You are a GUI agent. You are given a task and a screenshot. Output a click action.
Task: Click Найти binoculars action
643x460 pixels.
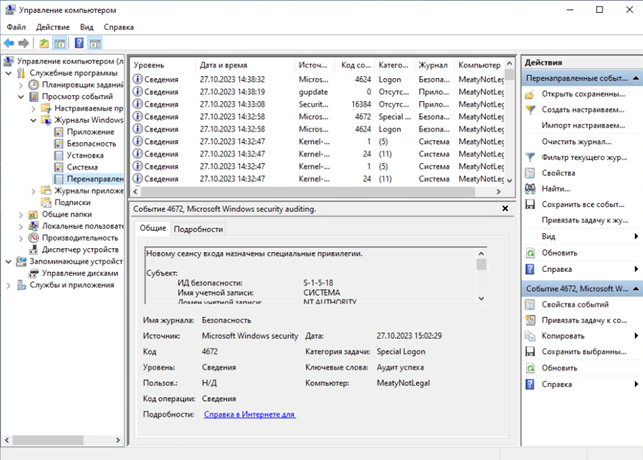556,188
